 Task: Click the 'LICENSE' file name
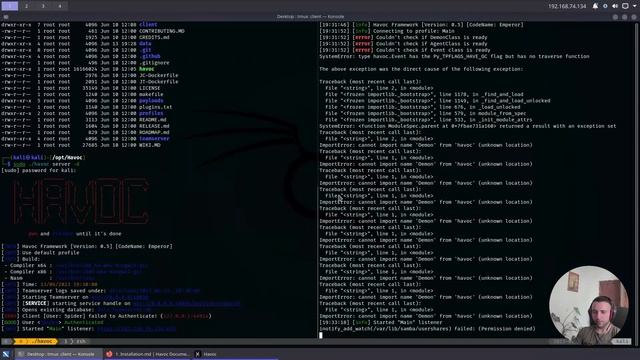(x=149, y=88)
